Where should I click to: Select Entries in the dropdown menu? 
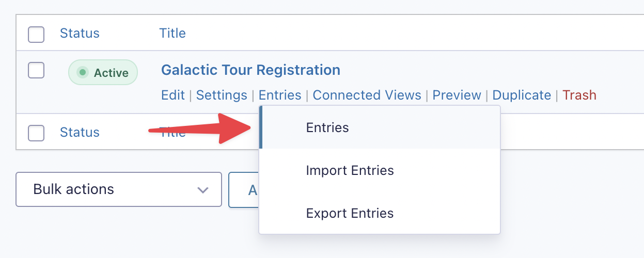click(327, 127)
